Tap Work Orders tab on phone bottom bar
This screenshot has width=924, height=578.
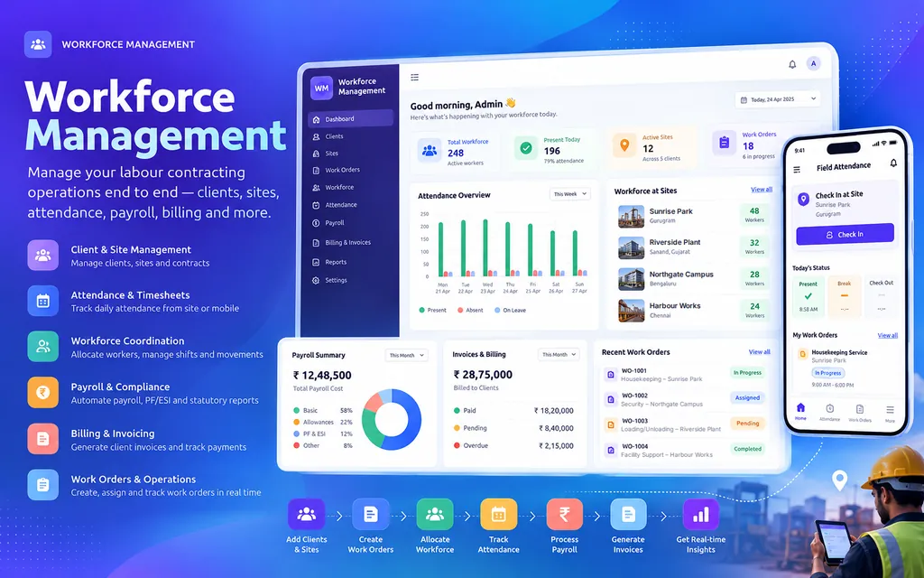(x=860, y=413)
